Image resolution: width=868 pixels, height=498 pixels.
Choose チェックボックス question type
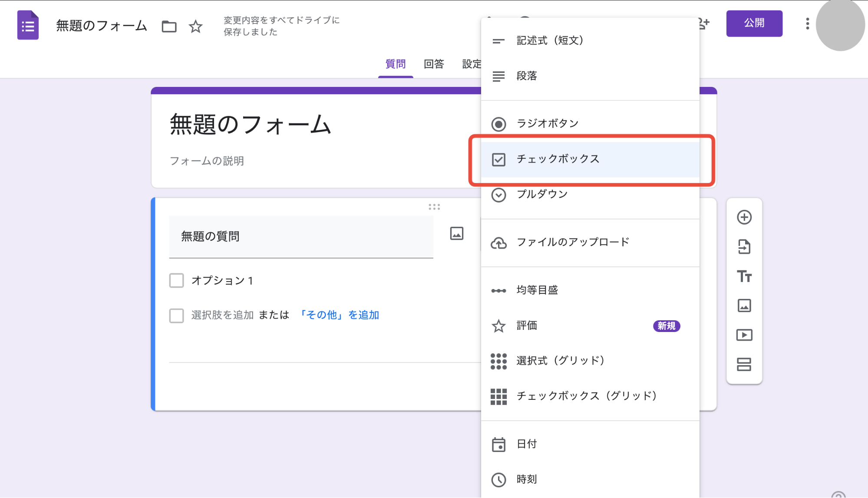pos(590,159)
